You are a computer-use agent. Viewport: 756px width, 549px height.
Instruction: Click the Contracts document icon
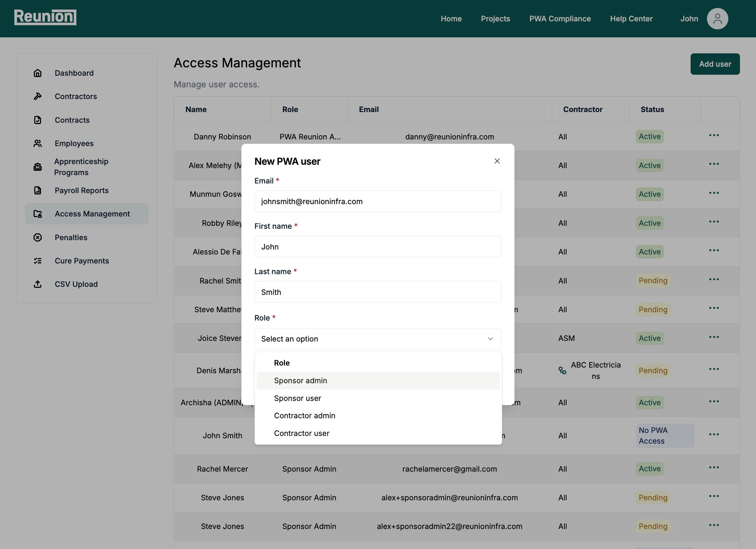38,120
